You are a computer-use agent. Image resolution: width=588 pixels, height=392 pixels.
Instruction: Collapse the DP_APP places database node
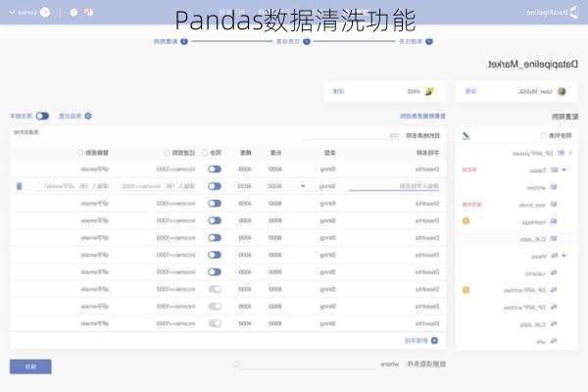coord(570,153)
